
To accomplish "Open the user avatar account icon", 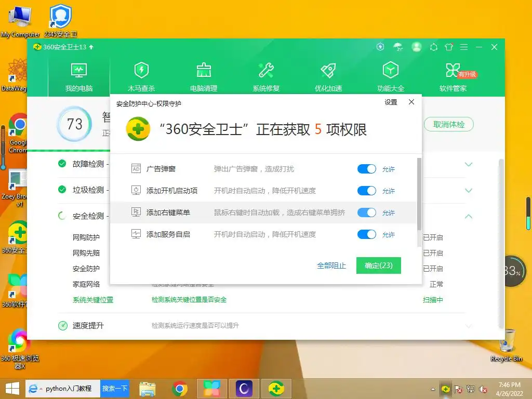I will [417, 47].
